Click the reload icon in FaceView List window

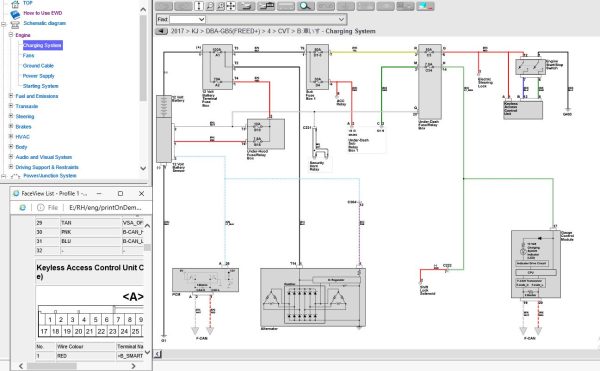[x=23, y=207]
